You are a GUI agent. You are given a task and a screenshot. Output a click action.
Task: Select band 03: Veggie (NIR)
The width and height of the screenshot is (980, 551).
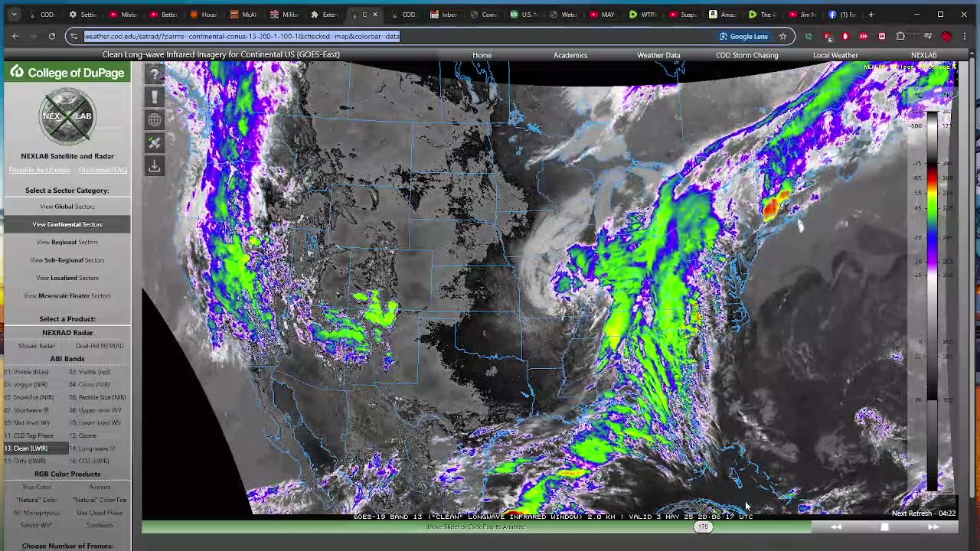(26, 385)
